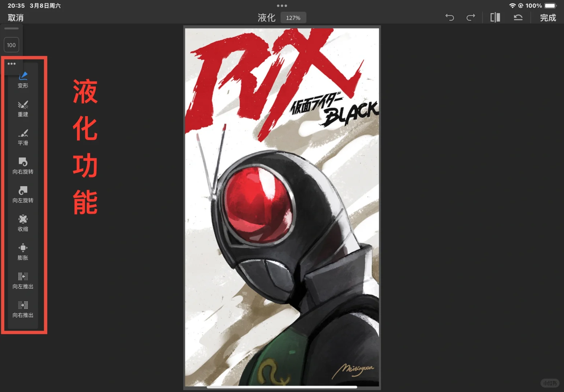The width and height of the screenshot is (564, 392).
Task: Select the 平滑 smooth tool
Action: (23, 137)
